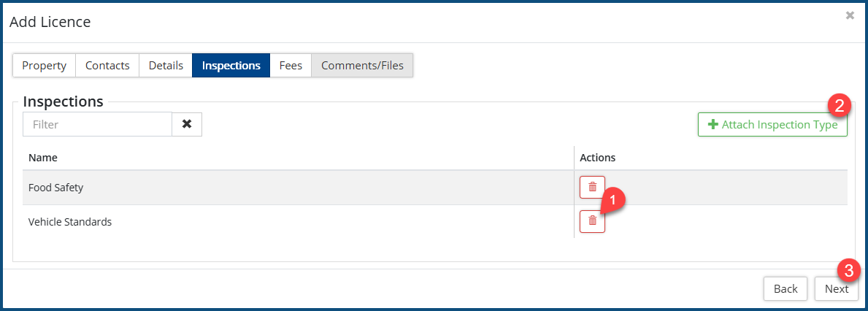Click the Inspections section heading
This screenshot has height=311, width=868.
click(x=64, y=101)
